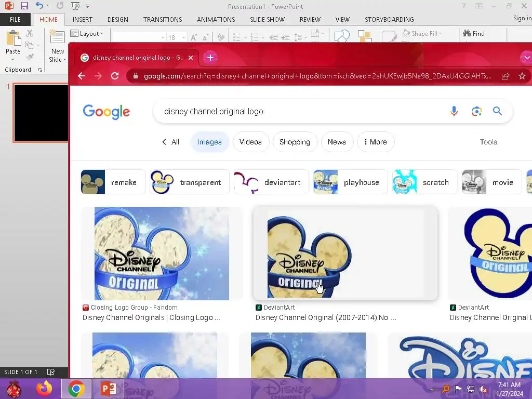Close the disney channel original logo tab

[191, 58]
